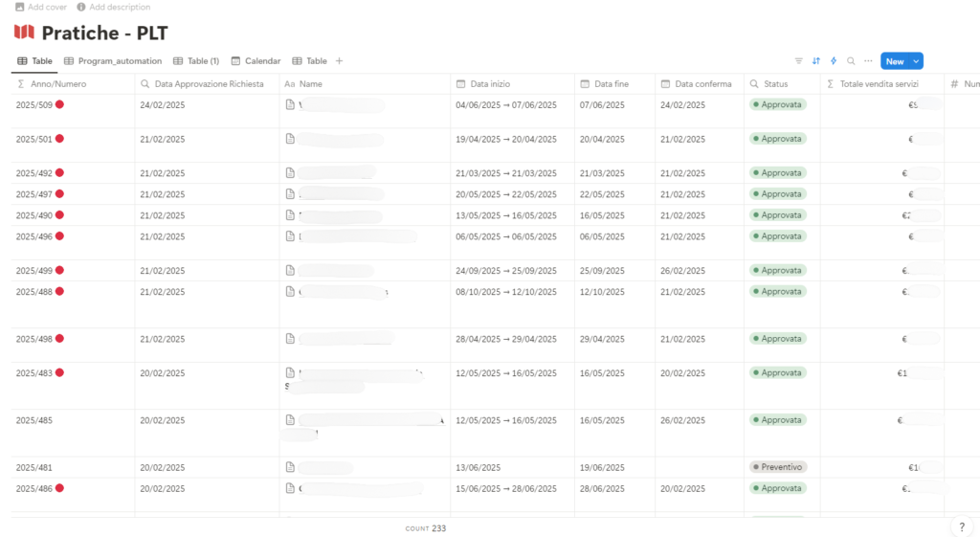Image resolution: width=980 pixels, height=537 pixels.
Task: Click the search magnifier icon in the toolbar
Action: pos(851,61)
